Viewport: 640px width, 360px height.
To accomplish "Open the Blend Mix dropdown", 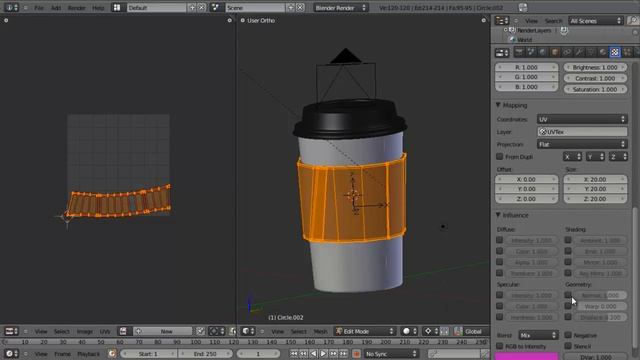I will coord(538,335).
